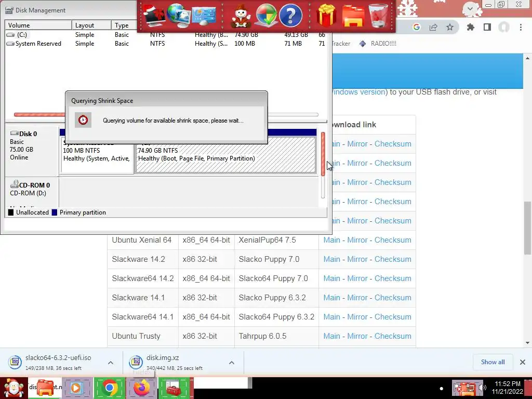Open the file explorer taskbar icon
The height and width of the screenshot is (399, 532).
(x=45, y=388)
